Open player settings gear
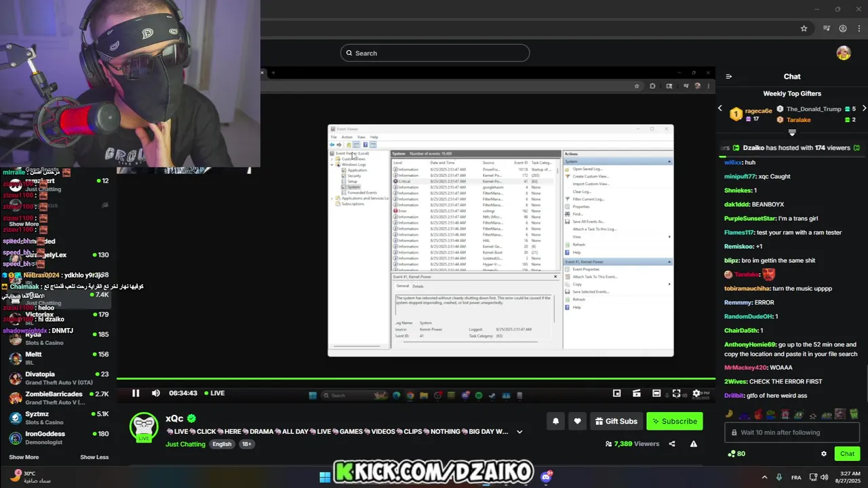Image resolution: width=868 pixels, height=488 pixels. click(696, 393)
